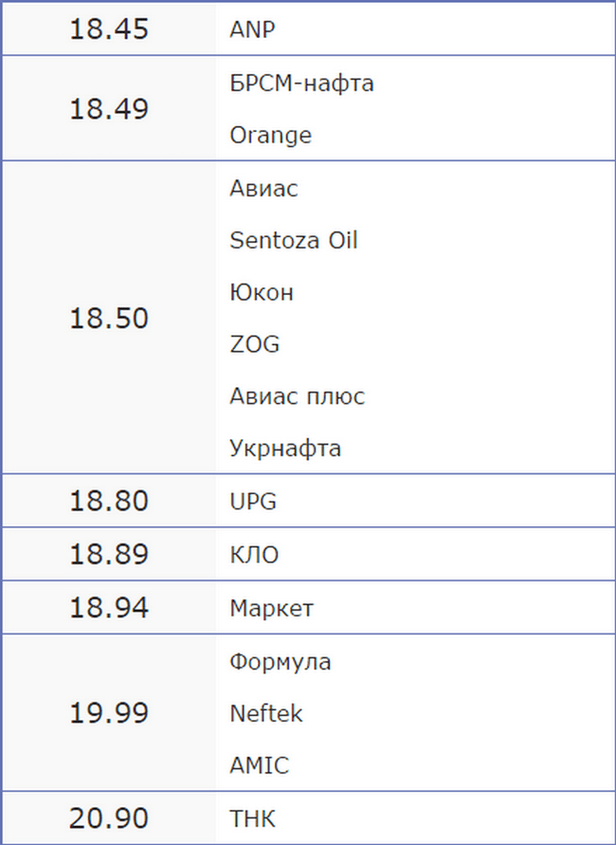The image size is (616, 845).
Task: Select the БРСМ-нафта entry
Action: [x=301, y=83]
